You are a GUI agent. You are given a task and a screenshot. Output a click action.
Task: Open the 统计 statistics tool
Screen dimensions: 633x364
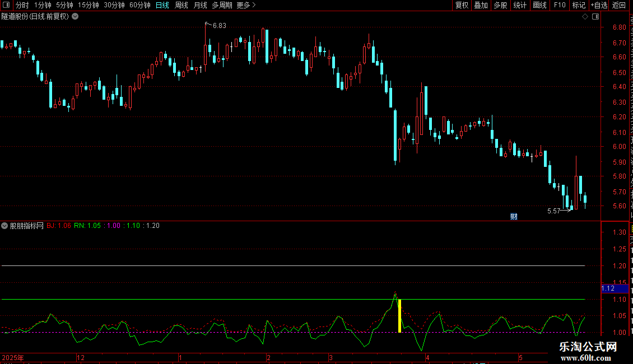click(519, 5)
